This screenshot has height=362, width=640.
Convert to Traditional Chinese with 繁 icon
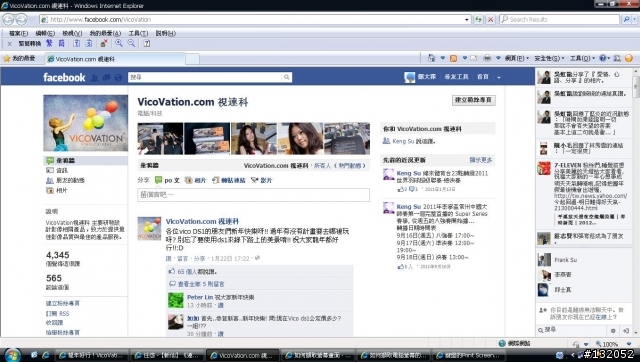pyautogui.click(x=49, y=43)
